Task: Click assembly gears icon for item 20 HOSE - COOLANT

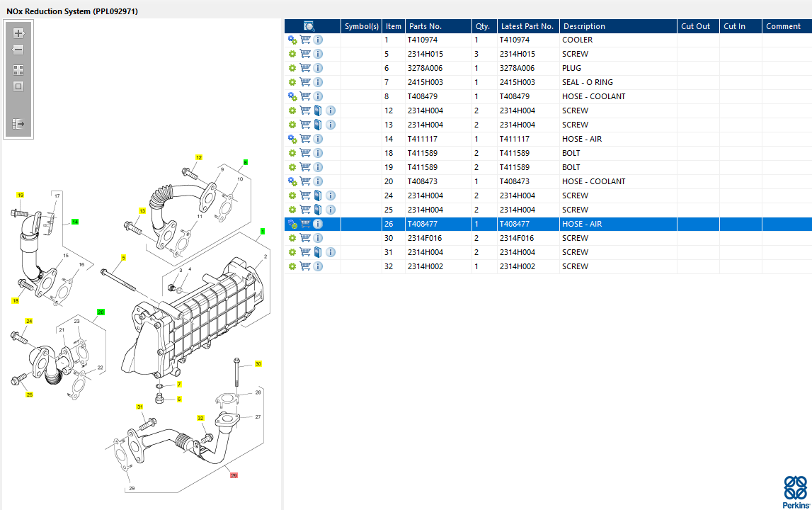Action: click(292, 181)
